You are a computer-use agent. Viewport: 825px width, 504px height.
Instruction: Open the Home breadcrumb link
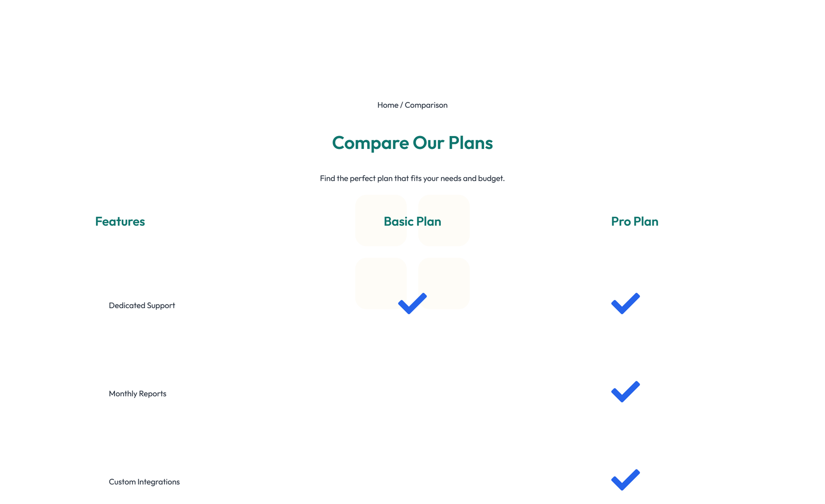click(387, 105)
